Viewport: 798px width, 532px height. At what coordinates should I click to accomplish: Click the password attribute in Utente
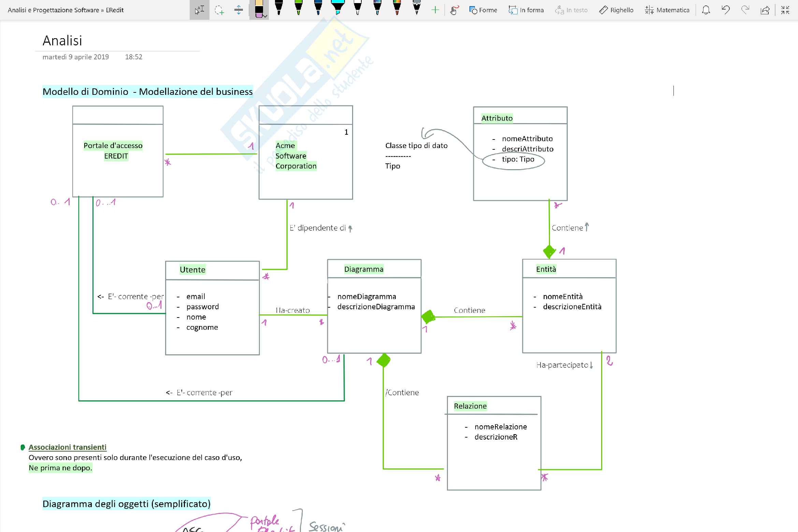coord(203,307)
